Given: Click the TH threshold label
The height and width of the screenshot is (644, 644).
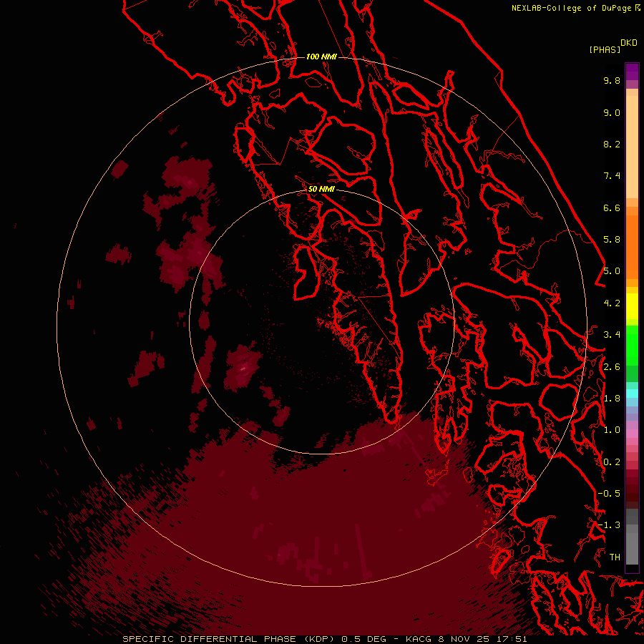Looking at the screenshot, I should point(615,557).
